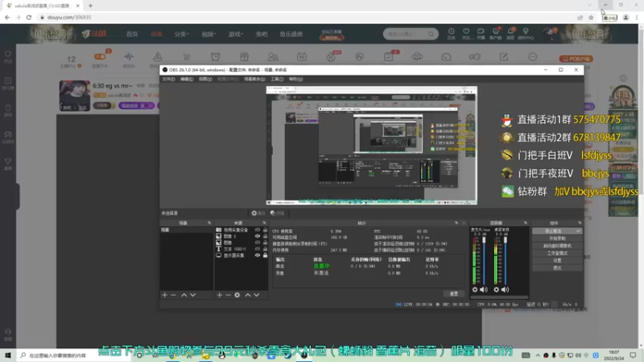Toggle visibility of the video capture device source
This screenshot has width=644, height=362.
point(258,230)
